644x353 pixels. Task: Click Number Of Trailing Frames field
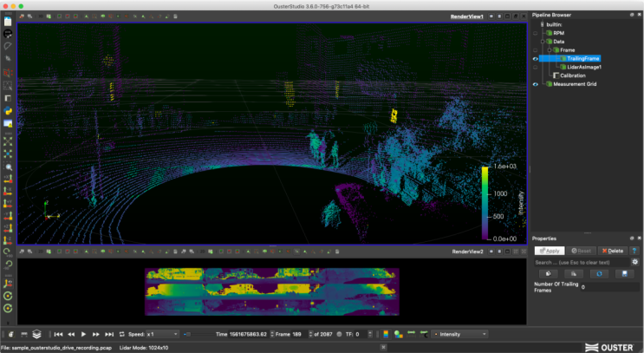[609, 287]
